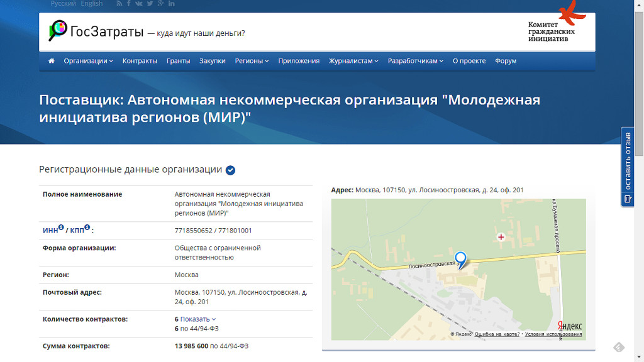Click the 13 985 600 contracts sum
The height and width of the screenshot is (362, 644).
pyautogui.click(x=191, y=346)
